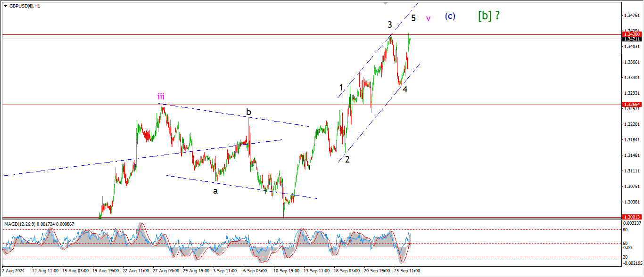Screen dimensions: 644x277
Task: Click the 7 Aug 2024 date label
Action: pyautogui.click(x=13, y=271)
